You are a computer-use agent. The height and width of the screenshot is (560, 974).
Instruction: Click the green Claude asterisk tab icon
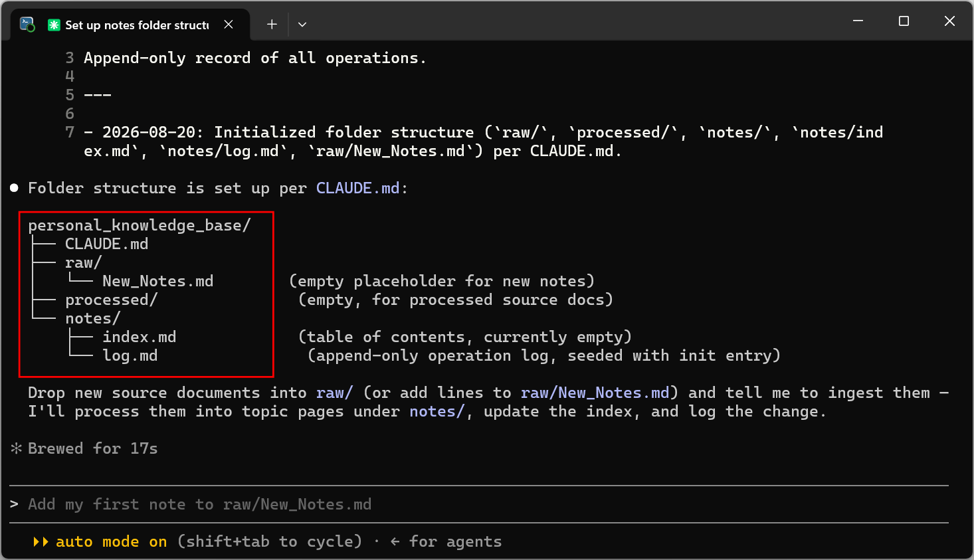tap(54, 25)
